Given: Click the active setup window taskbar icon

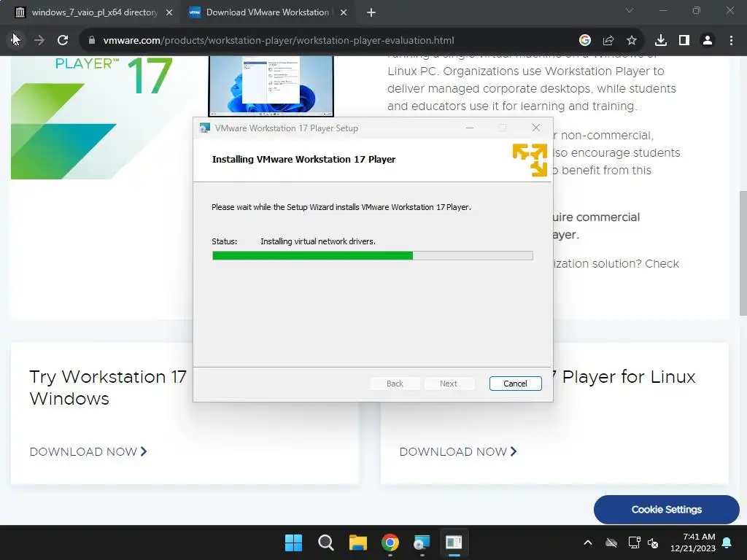Looking at the screenshot, I should click(x=454, y=542).
